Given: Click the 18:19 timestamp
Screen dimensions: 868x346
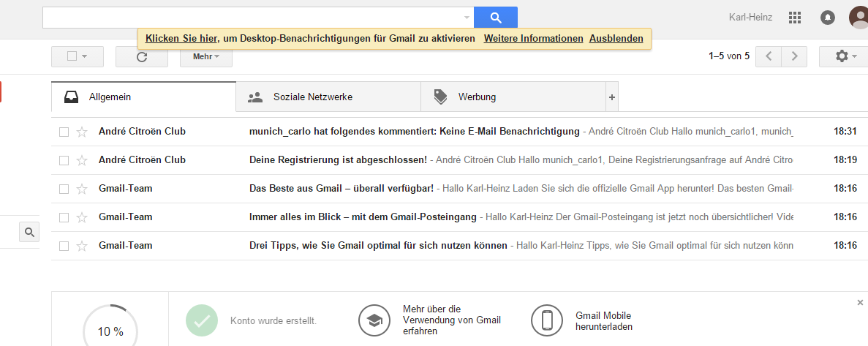Looking at the screenshot, I should pyautogui.click(x=845, y=160).
